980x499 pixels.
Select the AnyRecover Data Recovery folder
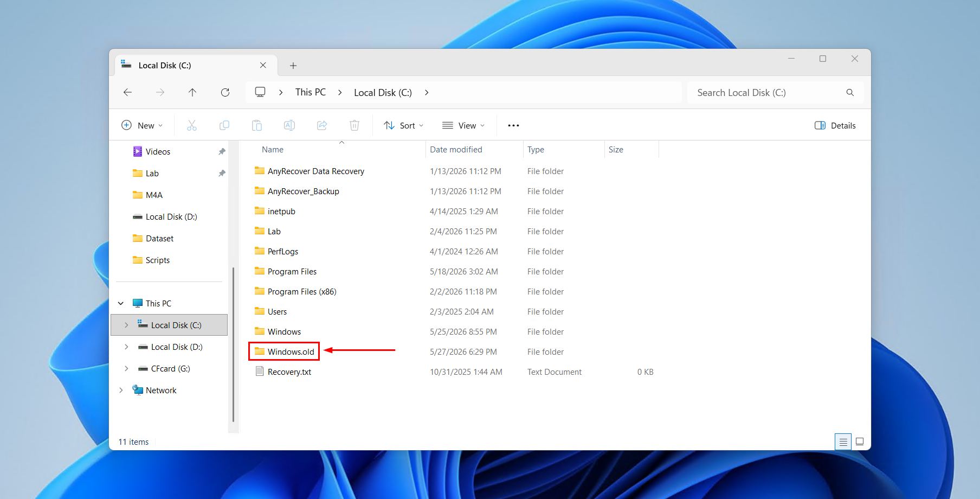(x=316, y=171)
